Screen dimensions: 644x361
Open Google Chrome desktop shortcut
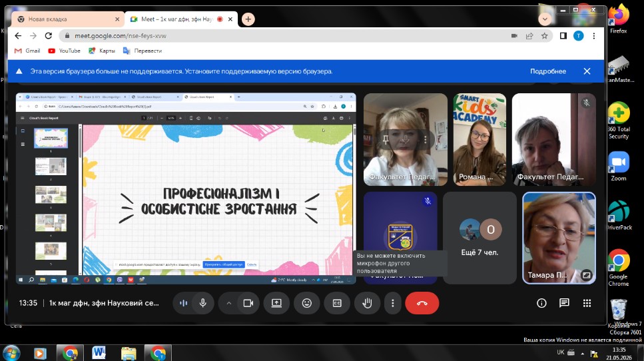(619, 268)
